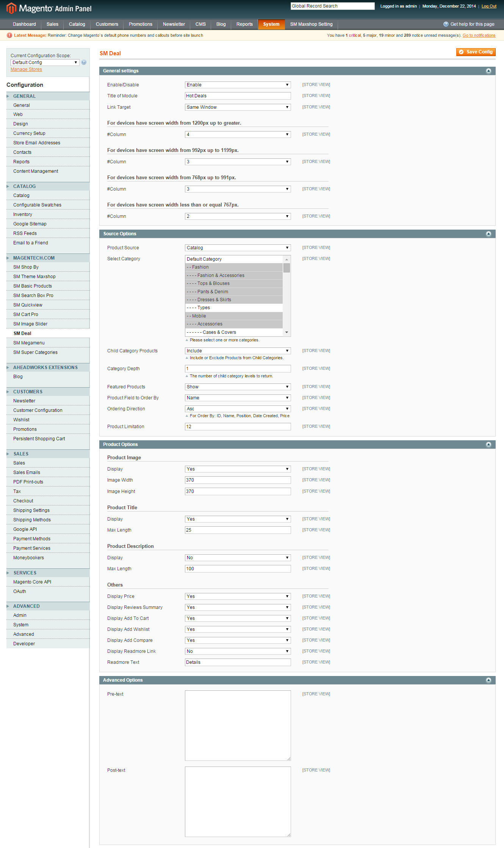Open the Dashboard menu
The height and width of the screenshot is (848, 504).
24,24
